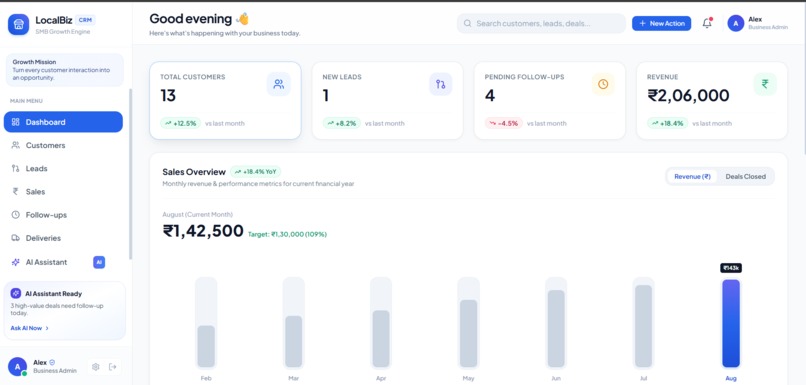The image size is (806, 385).
Task: Click the Jul bar in sales chart
Action: (x=644, y=326)
